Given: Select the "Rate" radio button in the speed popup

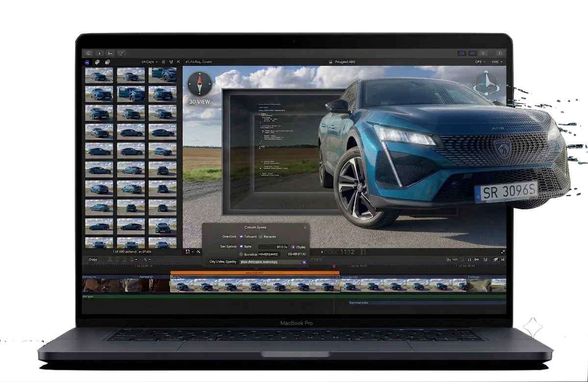Looking at the screenshot, I should click(241, 247).
